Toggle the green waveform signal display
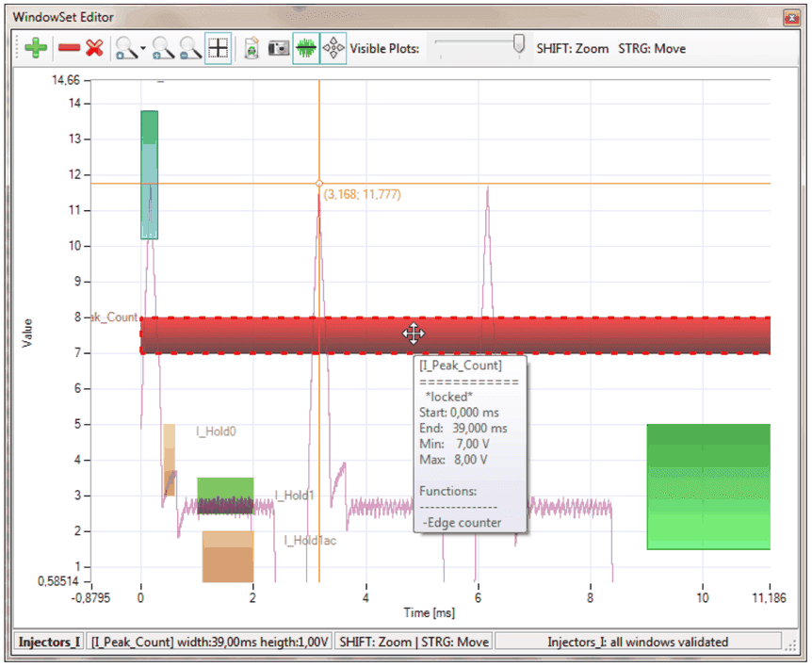Viewport: 812px width, 667px height. tap(305, 48)
